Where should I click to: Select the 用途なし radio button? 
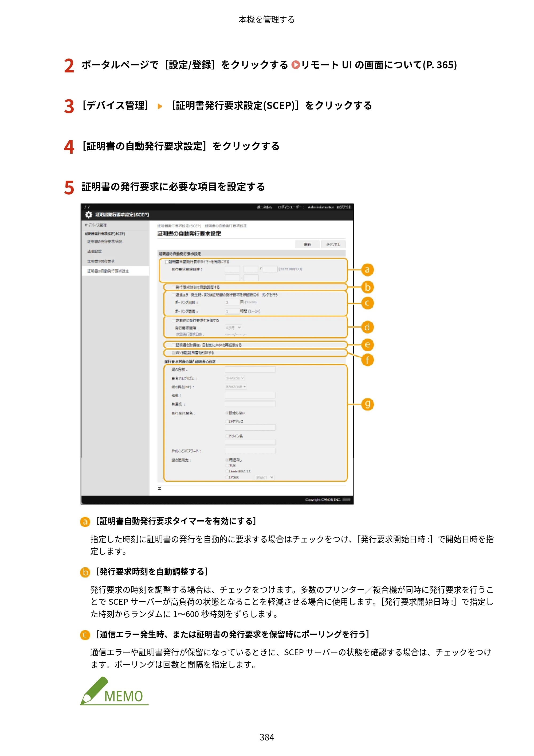227,460
